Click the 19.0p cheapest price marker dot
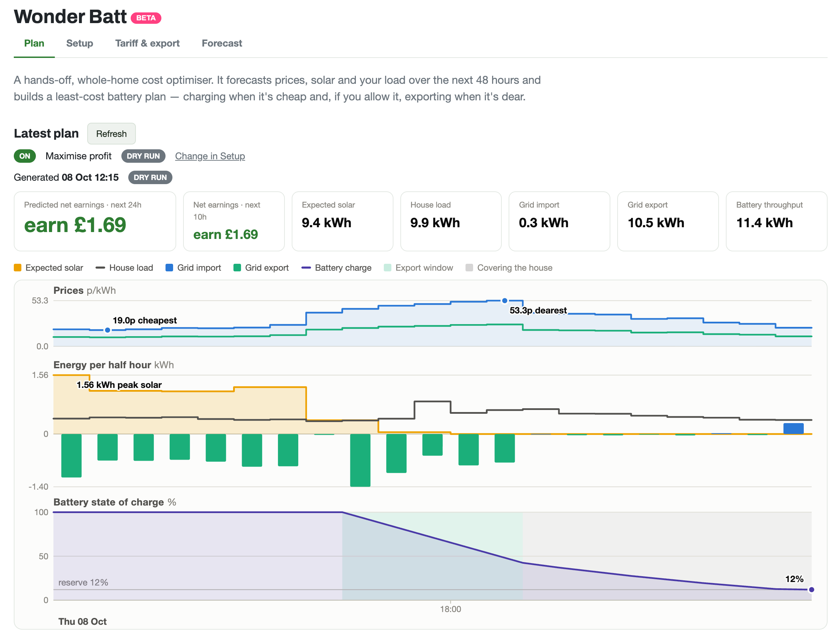840x631 pixels. coord(108,330)
